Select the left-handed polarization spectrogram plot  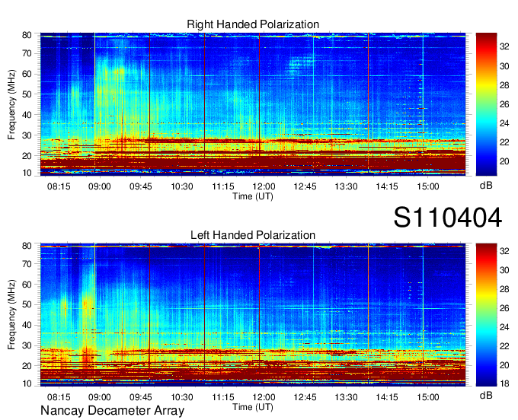click(x=253, y=315)
